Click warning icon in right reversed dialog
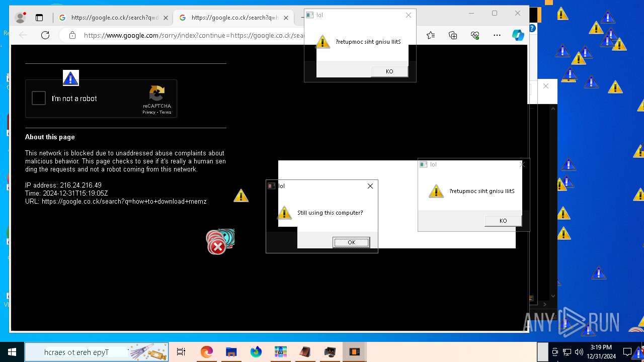This screenshot has width=644, height=362. coord(436,191)
